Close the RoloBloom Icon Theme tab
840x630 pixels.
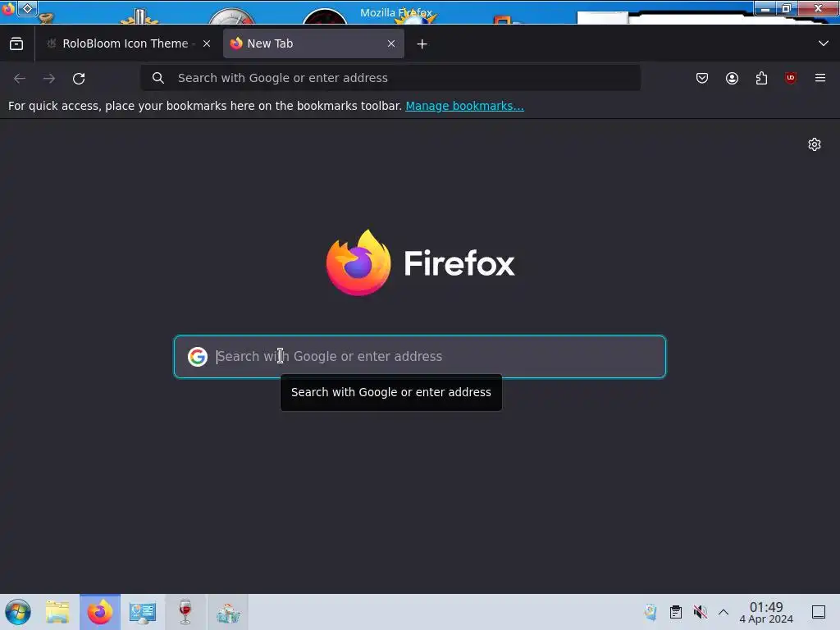tap(207, 44)
